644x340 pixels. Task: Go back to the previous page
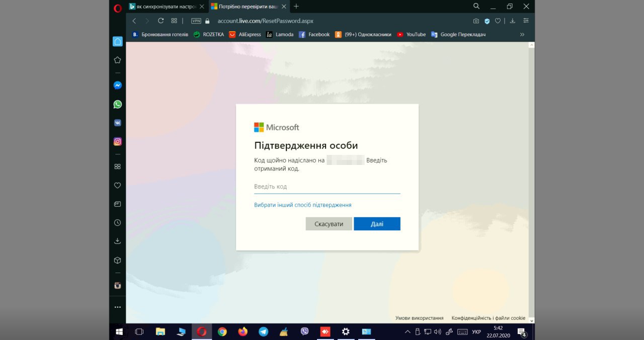(x=134, y=21)
